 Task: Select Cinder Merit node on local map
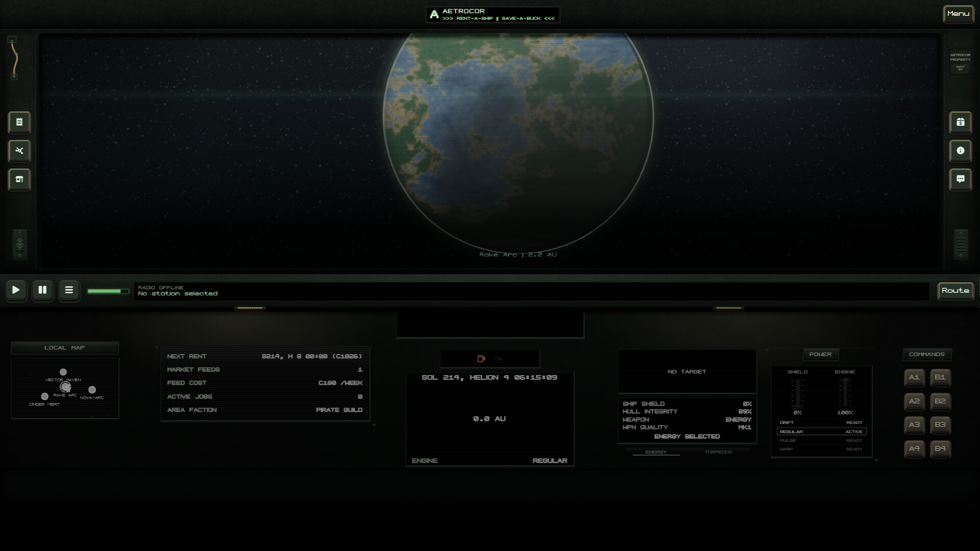click(x=45, y=396)
